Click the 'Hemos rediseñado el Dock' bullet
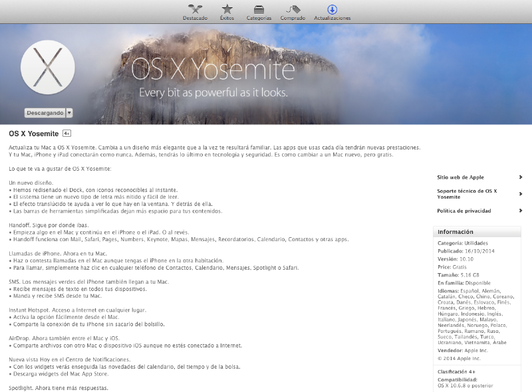This screenshot has width=532, height=392. (93, 190)
